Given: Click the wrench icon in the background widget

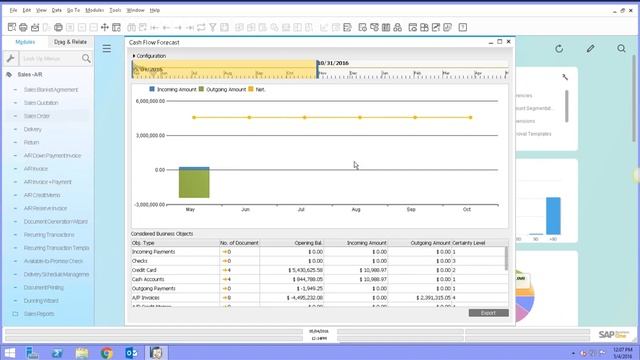Looking at the screenshot, I should [x=565, y=77].
